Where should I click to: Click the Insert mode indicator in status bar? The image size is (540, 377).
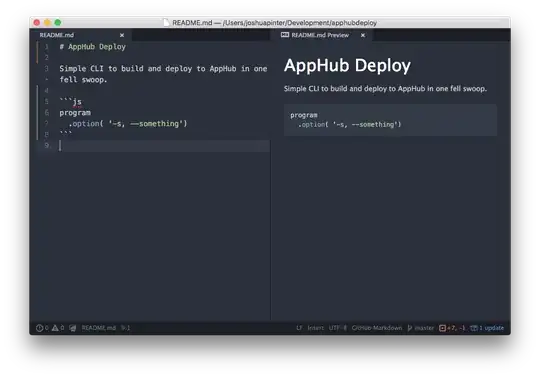click(315, 328)
